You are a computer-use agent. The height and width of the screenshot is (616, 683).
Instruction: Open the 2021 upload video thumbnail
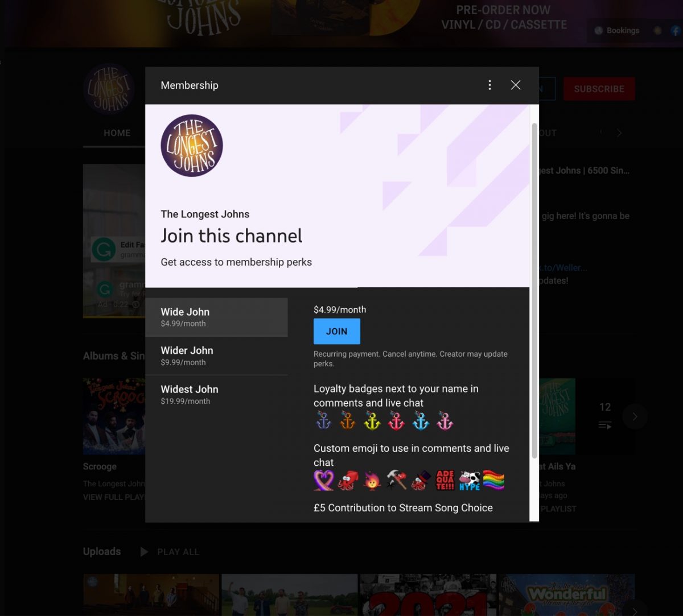tap(428, 595)
